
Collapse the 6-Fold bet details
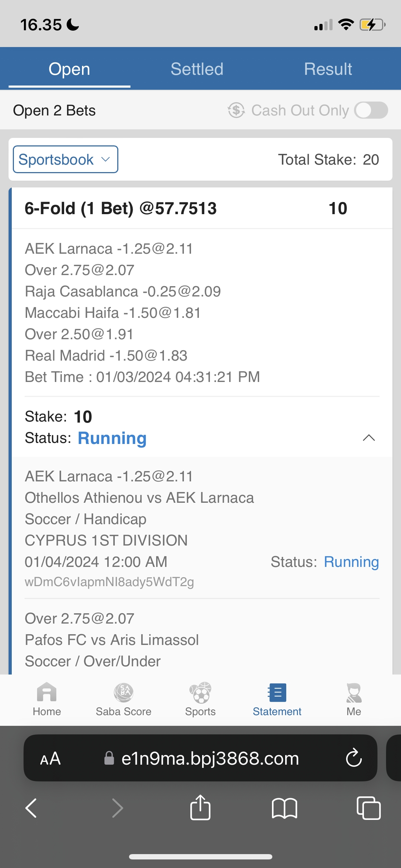(369, 438)
